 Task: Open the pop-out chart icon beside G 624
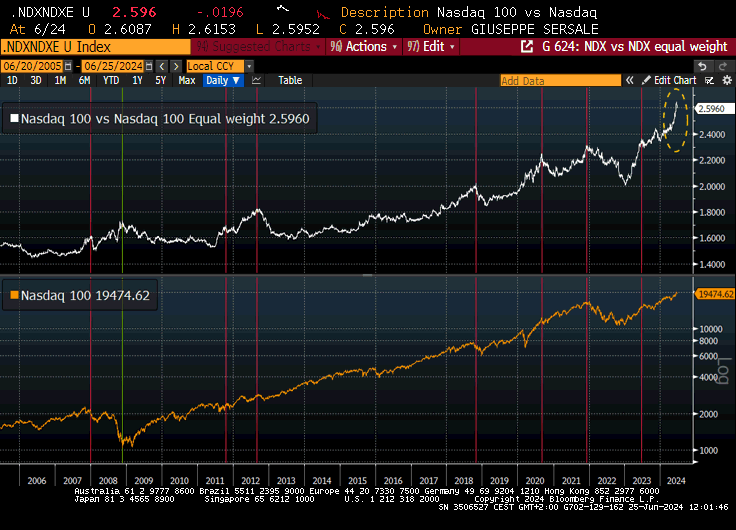tap(527, 46)
